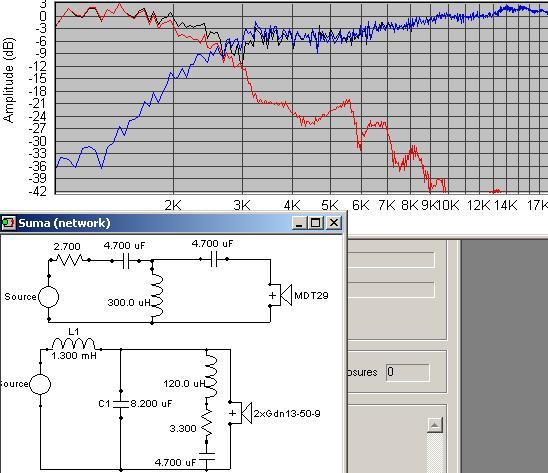Select the tweeter circuit Source generator
This screenshot has width=548, height=473.
[49, 297]
